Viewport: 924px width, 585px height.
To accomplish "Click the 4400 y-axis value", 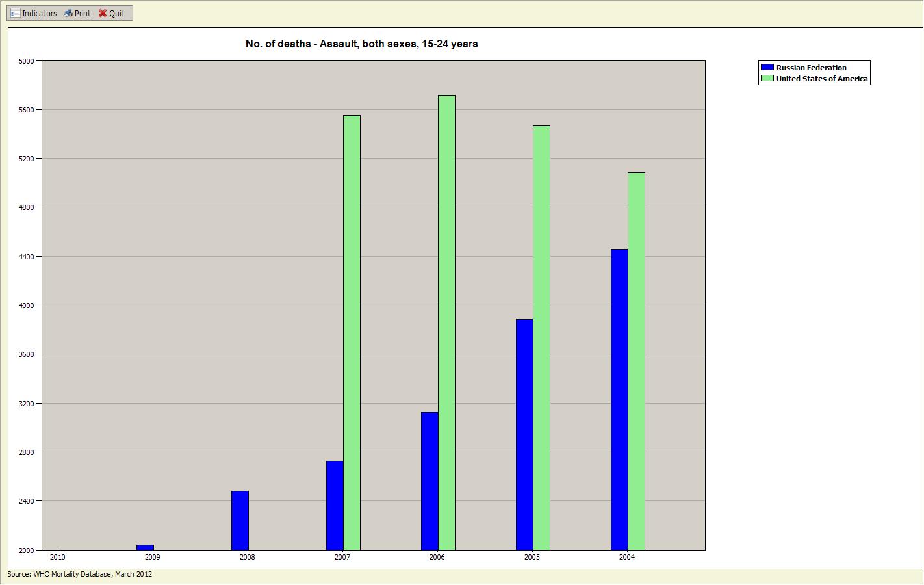I will click(26, 257).
